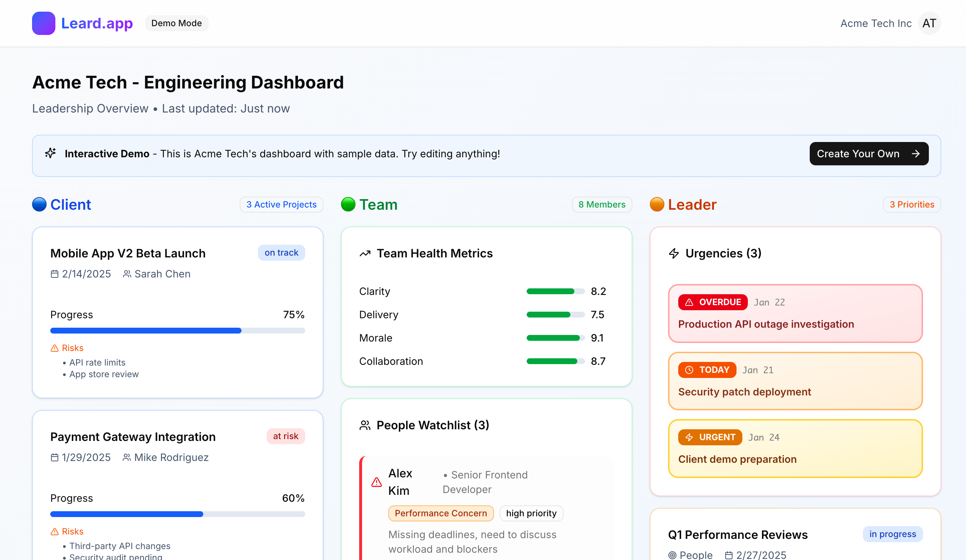Image resolution: width=966 pixels, height=560 pixels.
Task: Click the green Team section dot
Action: [x=348, y=204]
